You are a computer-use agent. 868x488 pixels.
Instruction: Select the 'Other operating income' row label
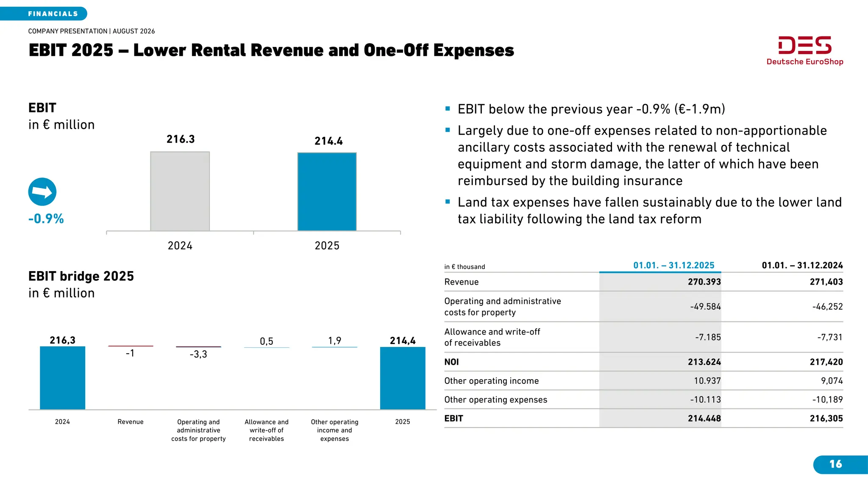[x=492, y=381]
